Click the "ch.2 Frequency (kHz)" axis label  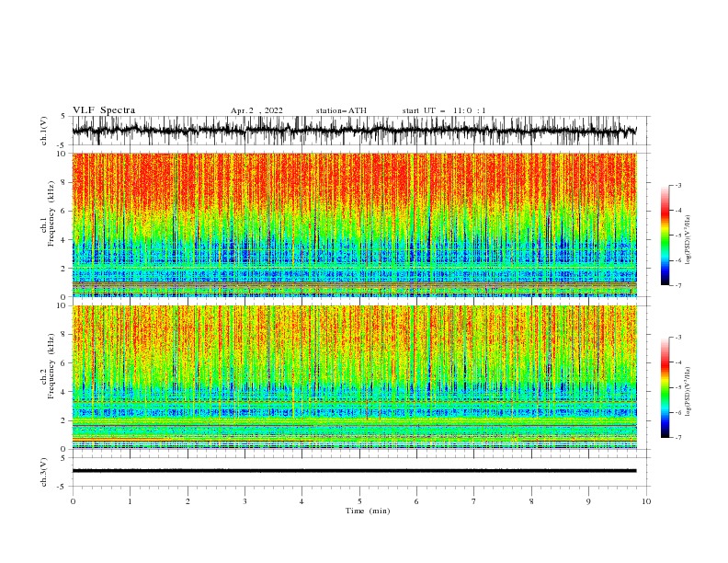click(x=48, y=366)
